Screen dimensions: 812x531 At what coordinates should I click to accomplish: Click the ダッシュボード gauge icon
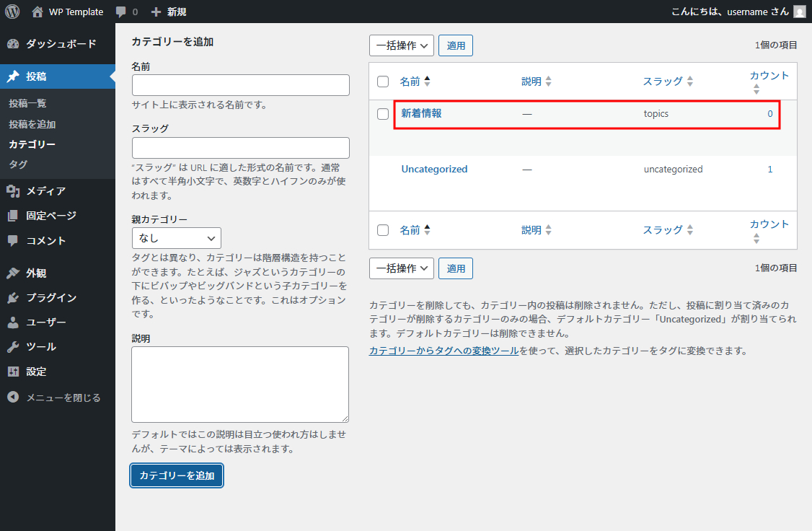coord(13,44)
